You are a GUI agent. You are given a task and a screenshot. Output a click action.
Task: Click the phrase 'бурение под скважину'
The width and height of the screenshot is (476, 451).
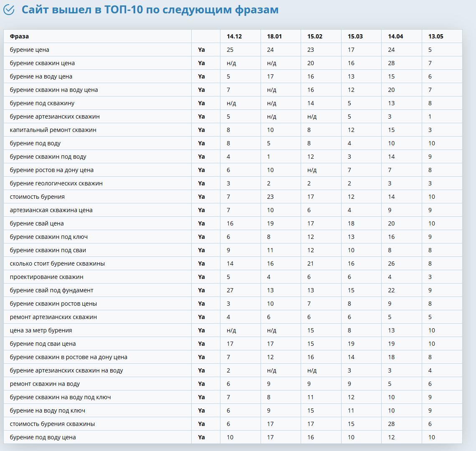pyautogui.click(x=42, y=103)
